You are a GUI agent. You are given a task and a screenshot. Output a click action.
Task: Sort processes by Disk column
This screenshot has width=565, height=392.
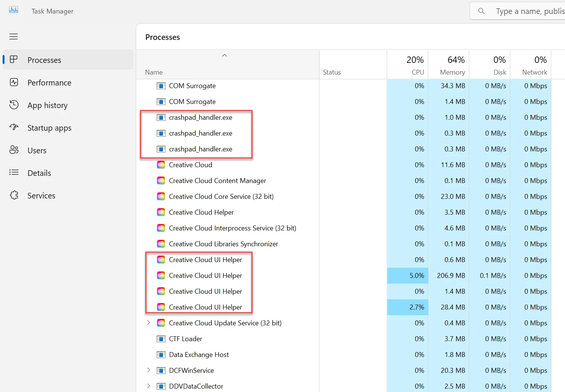[490, 65]
